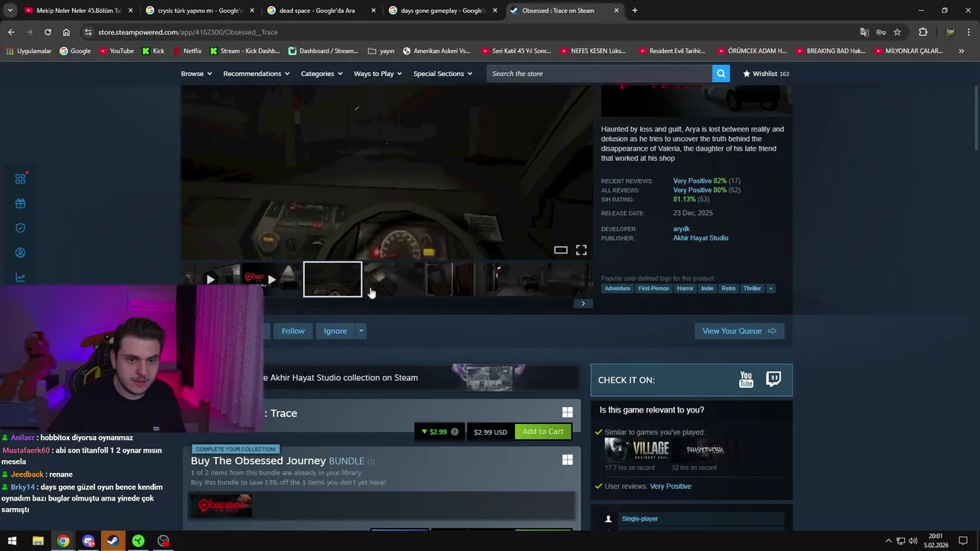Image resolution: width=980 pixels, height=551 pixels.
Task: Click the Windows platform icon beside Trace
Action: [x=567, y=412]
